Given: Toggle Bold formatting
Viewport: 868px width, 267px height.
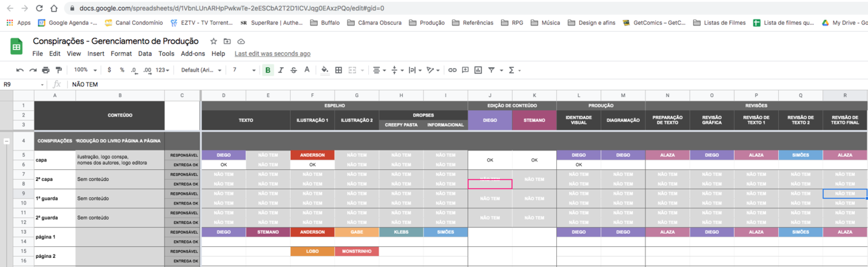Looking at the screenshot, I should [x=267, y=70].
